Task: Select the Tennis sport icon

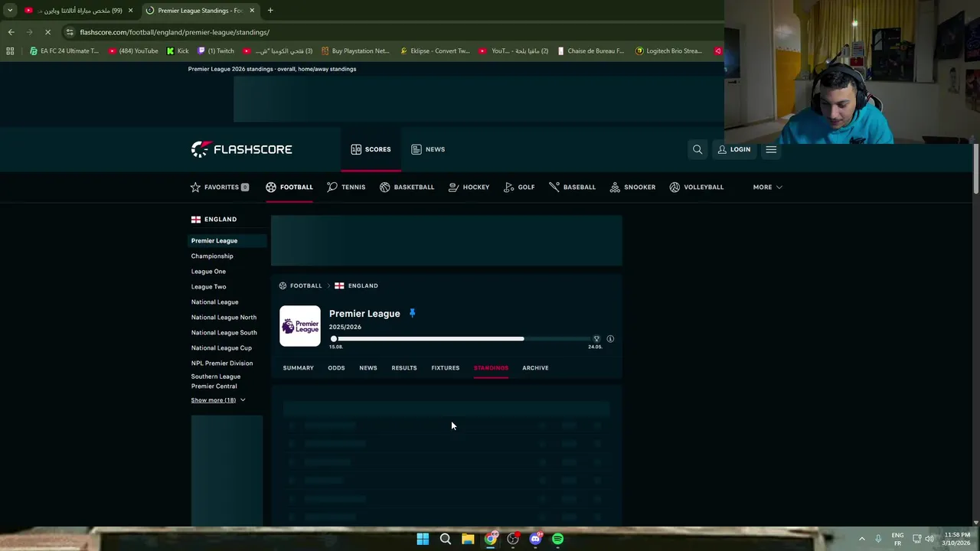Action: tap(332, 187)
